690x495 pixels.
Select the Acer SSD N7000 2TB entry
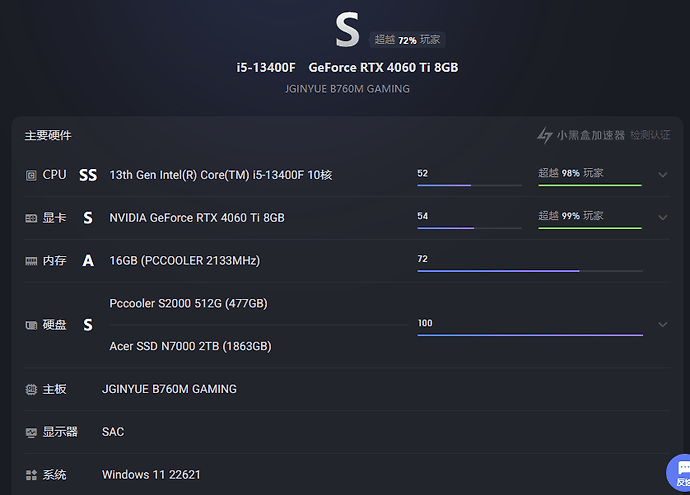click(x=191, y=346)
